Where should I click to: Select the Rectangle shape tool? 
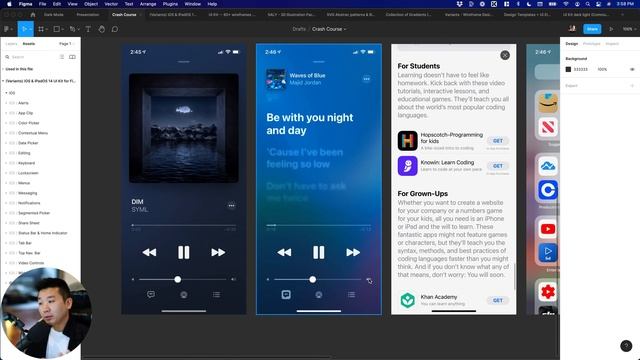tap(58, 29)
